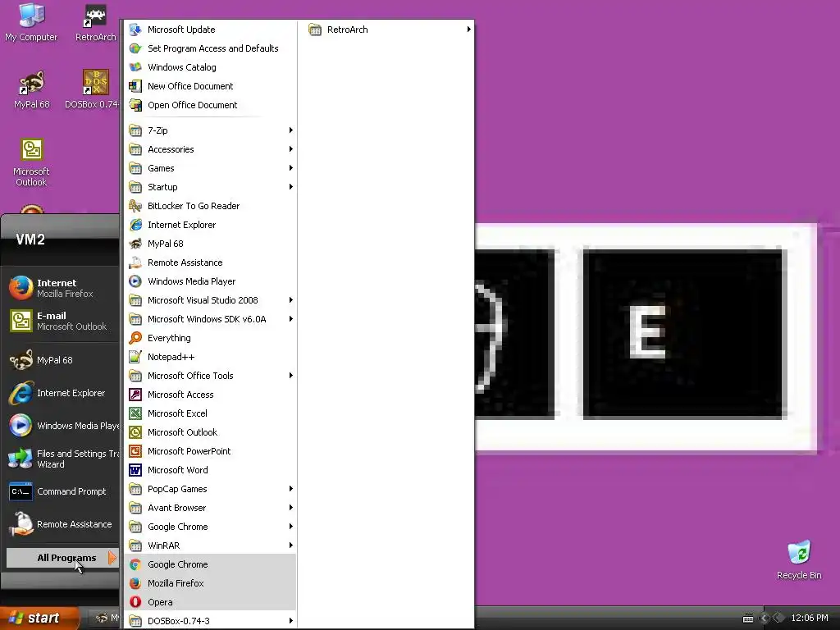Open the Recycle Bin

799,560
